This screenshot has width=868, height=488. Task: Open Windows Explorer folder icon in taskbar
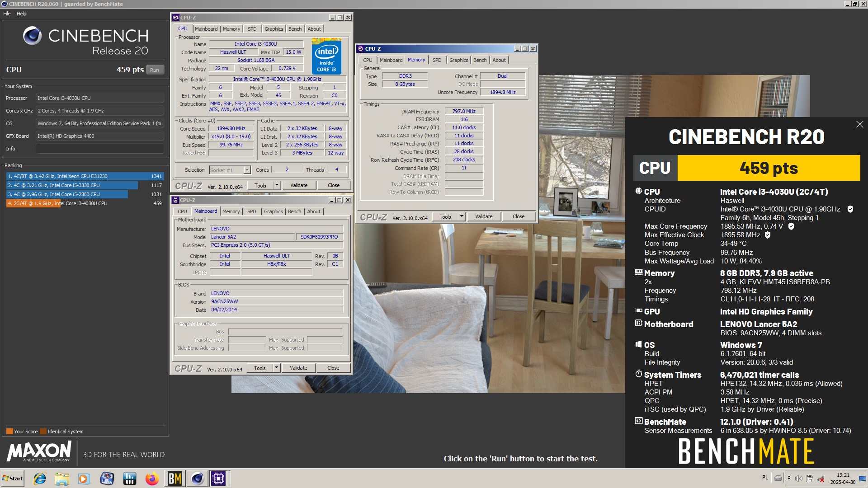[x=62, y=479]
